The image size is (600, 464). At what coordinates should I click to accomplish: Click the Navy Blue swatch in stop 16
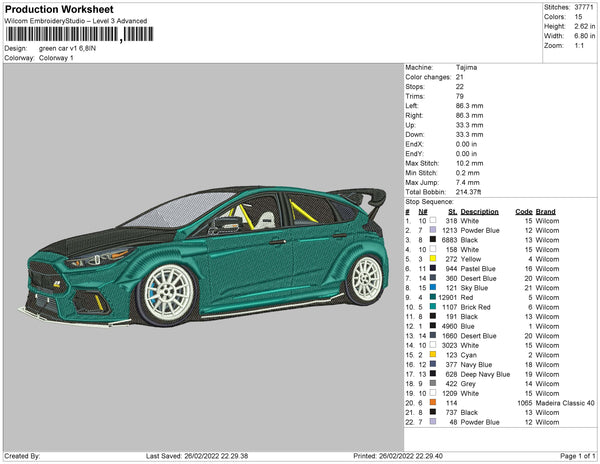[432, 364]
